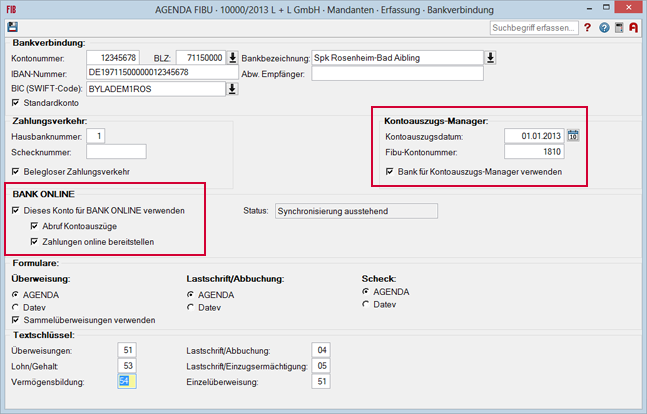
Task: Click the red question mark help icon
Action: pyautogui.click(x=587, y=28)
